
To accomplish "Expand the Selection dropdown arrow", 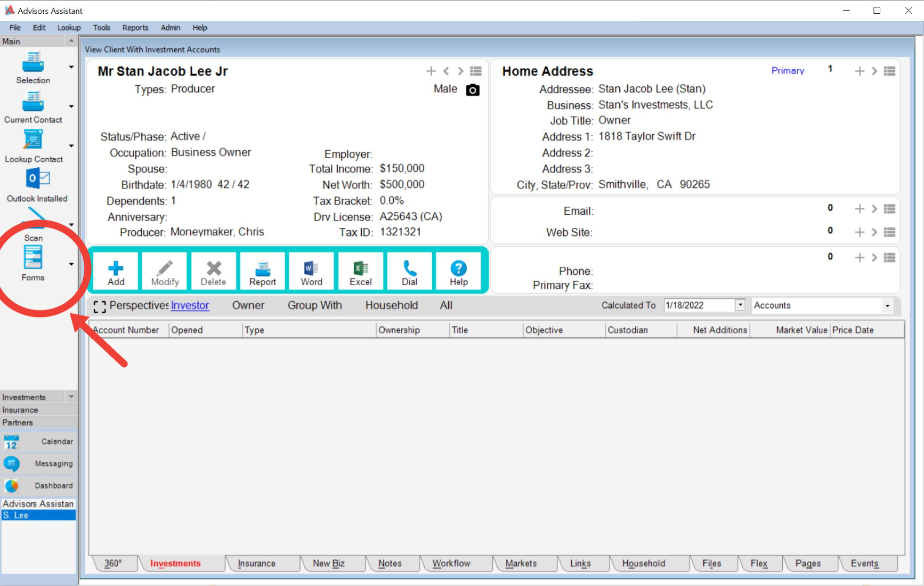I will click(71, 67).
